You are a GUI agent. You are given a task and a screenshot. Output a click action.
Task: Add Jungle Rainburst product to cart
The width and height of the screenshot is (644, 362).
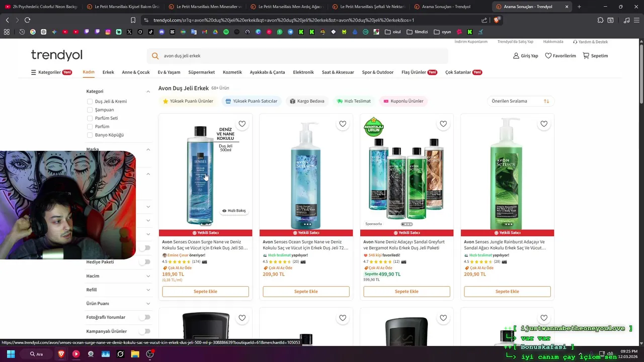click(x=507, y=292)
